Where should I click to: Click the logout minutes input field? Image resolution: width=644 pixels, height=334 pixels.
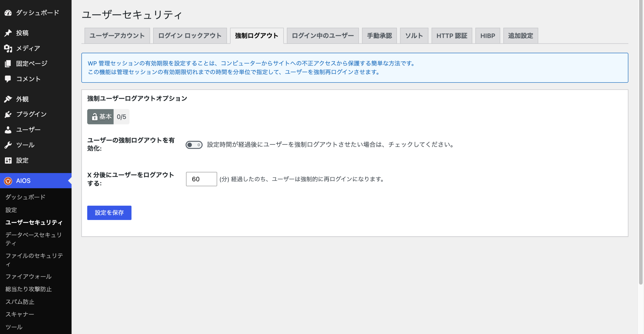202,179
